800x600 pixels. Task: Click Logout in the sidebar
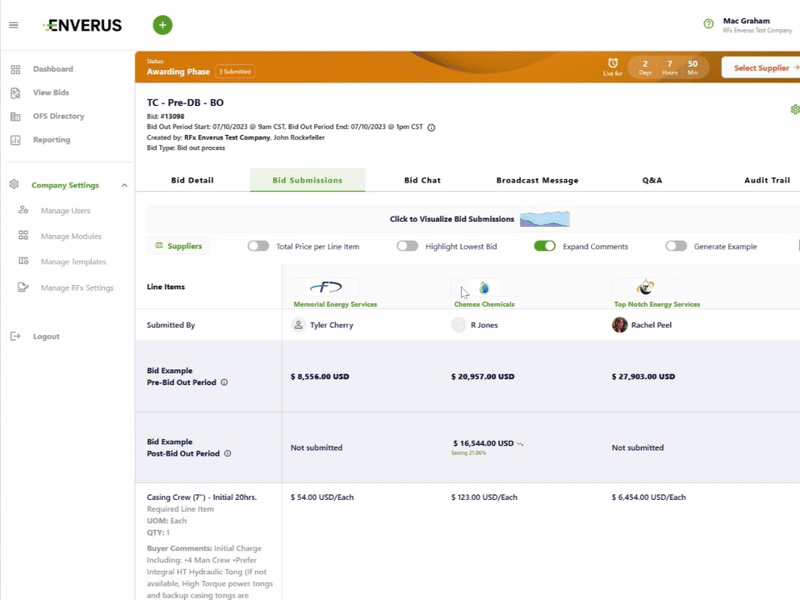[46, 336]
